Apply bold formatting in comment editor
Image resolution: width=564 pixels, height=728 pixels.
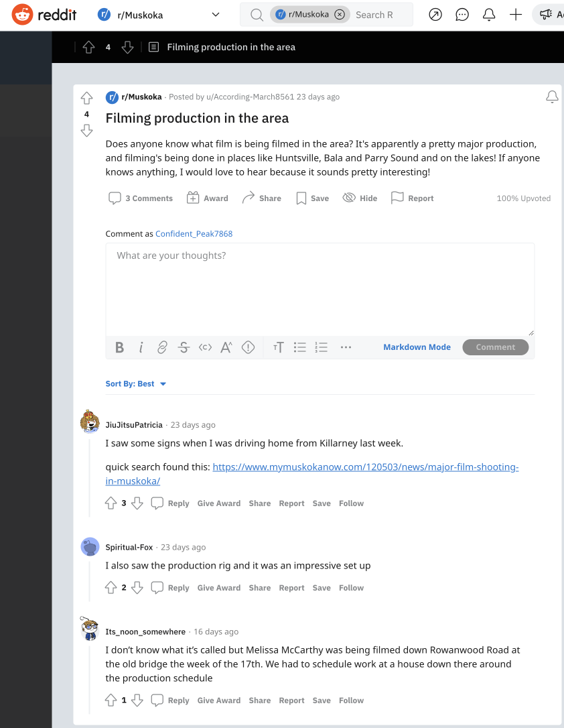pyautogui.click(x=120, y=347)
